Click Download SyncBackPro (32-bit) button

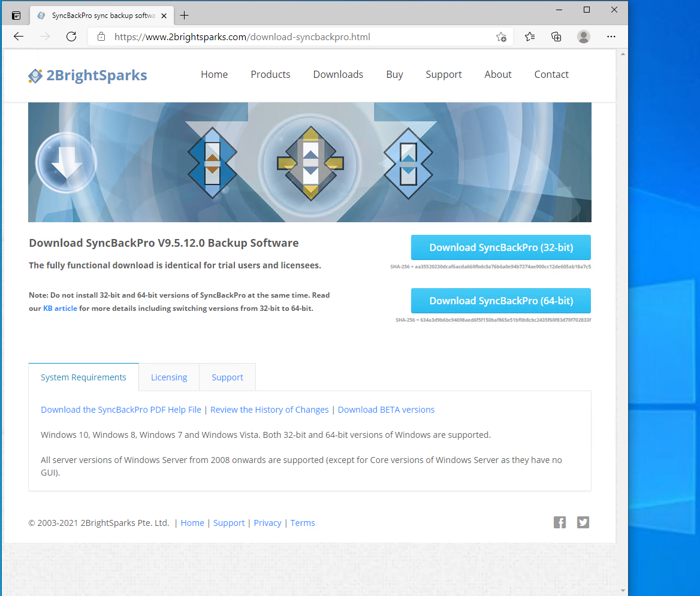pos(501,247)
